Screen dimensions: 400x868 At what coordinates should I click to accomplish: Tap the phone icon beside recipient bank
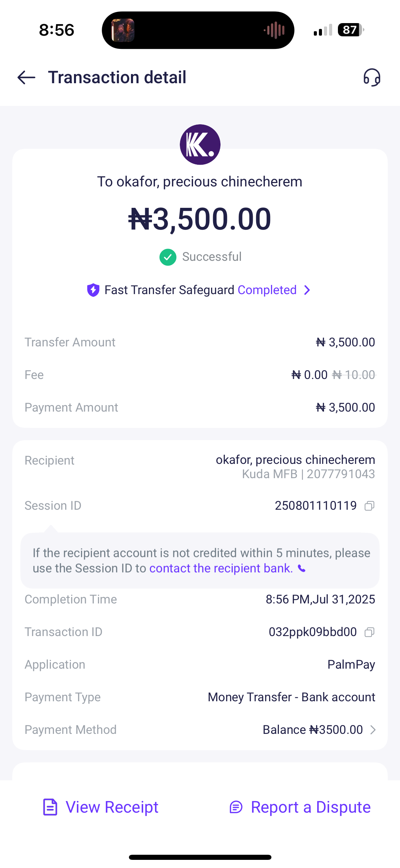tap(302, 568)
